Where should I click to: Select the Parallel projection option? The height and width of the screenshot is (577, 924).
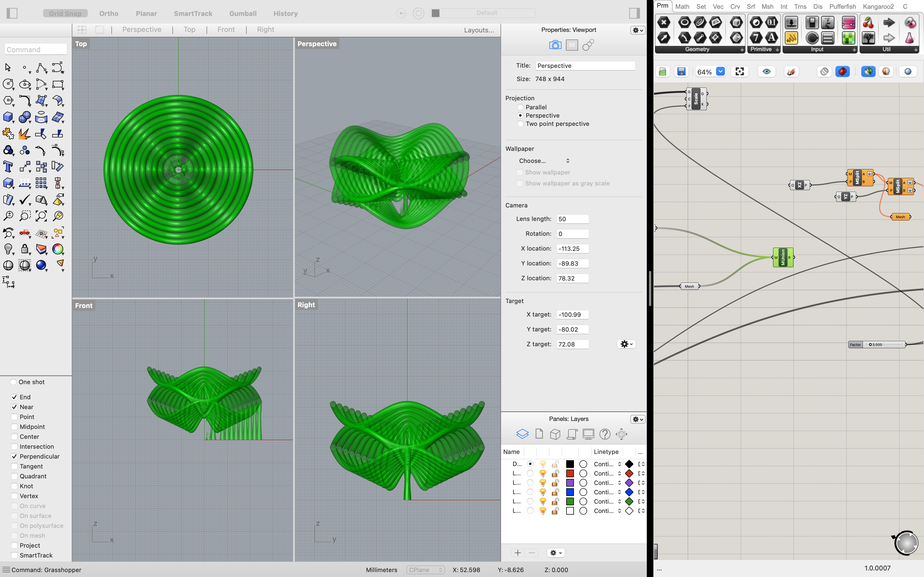(x=520, y=107)
